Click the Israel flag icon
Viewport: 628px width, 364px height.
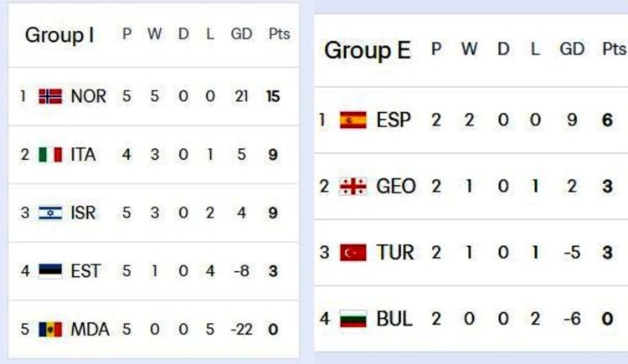(50, 213)
